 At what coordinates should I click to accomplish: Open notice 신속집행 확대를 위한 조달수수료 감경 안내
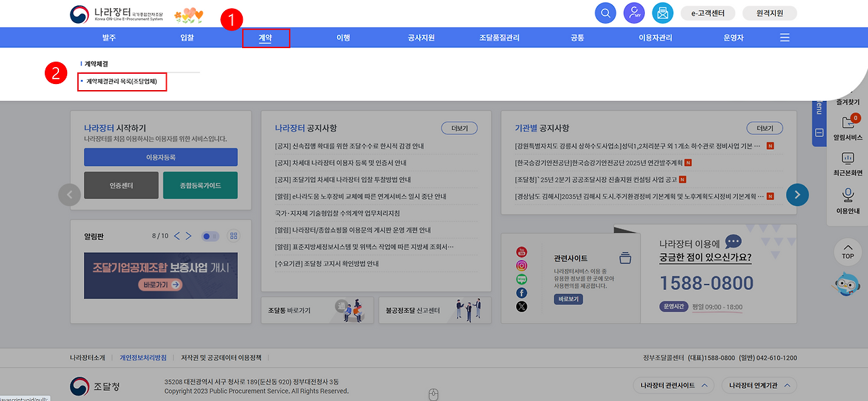tap(349, 146)
